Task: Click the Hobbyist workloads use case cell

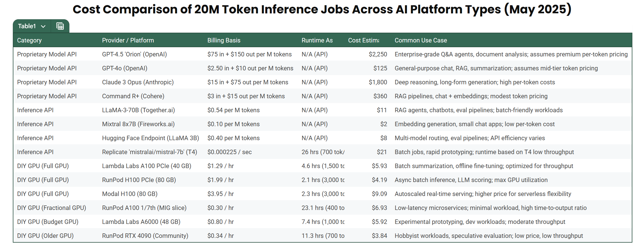Action: [489, 236]
